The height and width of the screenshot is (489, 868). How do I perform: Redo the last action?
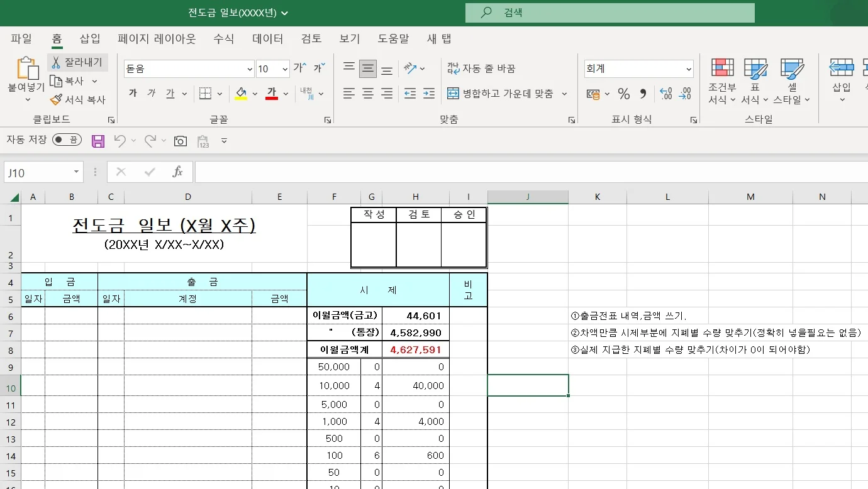point(150,141)
